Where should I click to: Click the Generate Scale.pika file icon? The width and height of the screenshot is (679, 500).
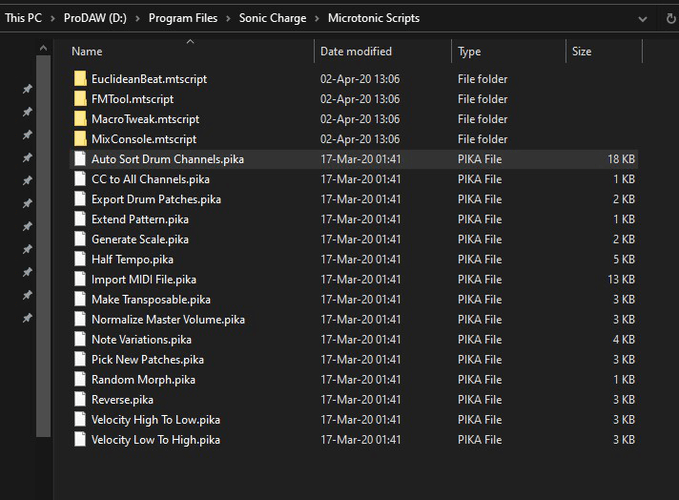[x=80, y=239]
